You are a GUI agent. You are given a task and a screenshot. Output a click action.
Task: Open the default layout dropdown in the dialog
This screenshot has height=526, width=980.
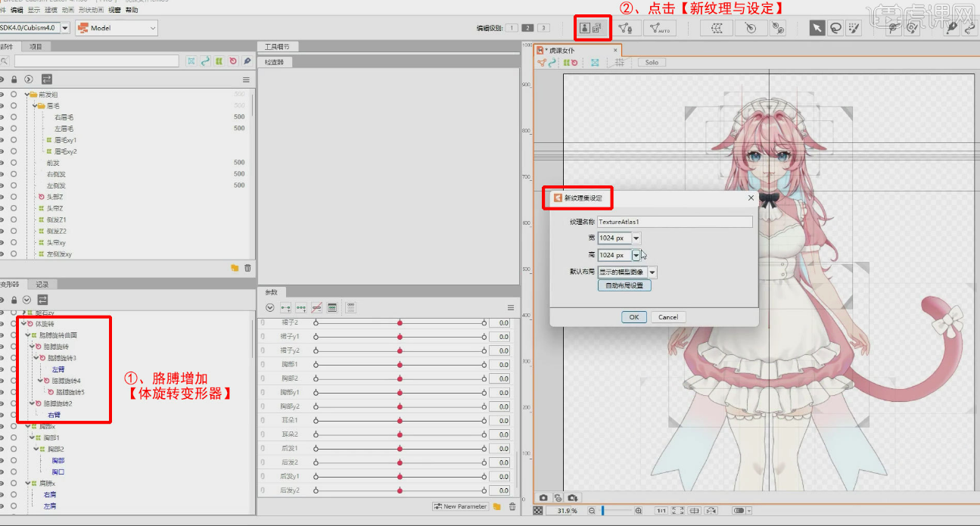pos(652,272)
